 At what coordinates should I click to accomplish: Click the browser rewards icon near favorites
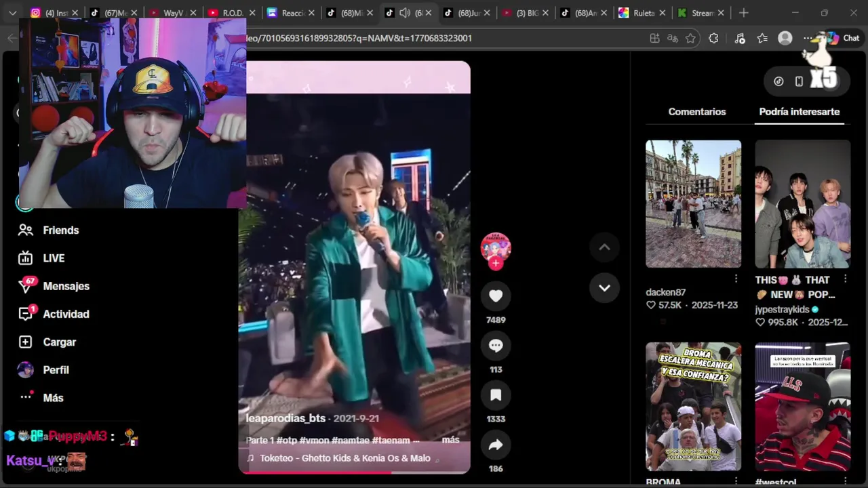740,39
